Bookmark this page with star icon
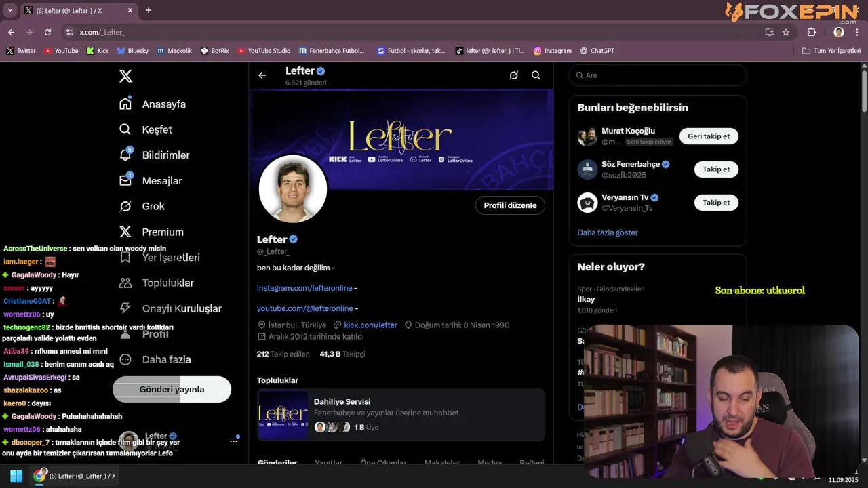This screenshot has width=868, height=488. (786, 32)
